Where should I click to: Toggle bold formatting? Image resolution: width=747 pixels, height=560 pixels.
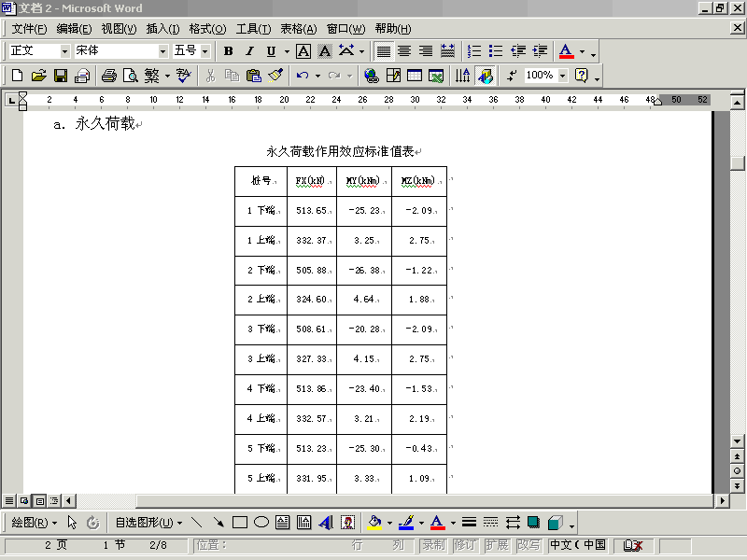coord(228,51)
